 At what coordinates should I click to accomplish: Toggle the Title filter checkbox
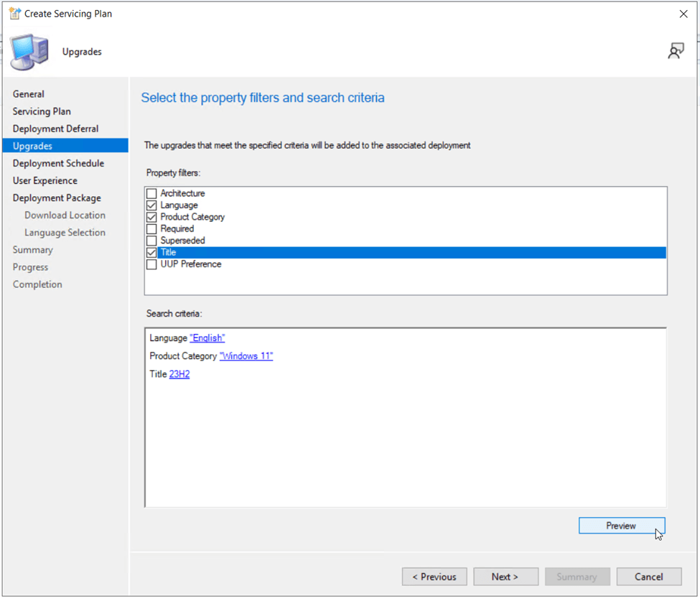click(151, 253)
